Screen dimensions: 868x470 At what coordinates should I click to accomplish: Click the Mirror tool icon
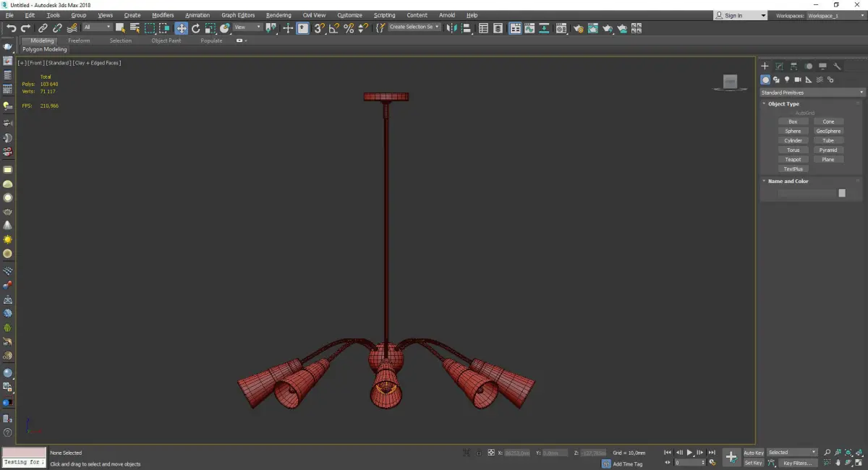click(451, 28)
